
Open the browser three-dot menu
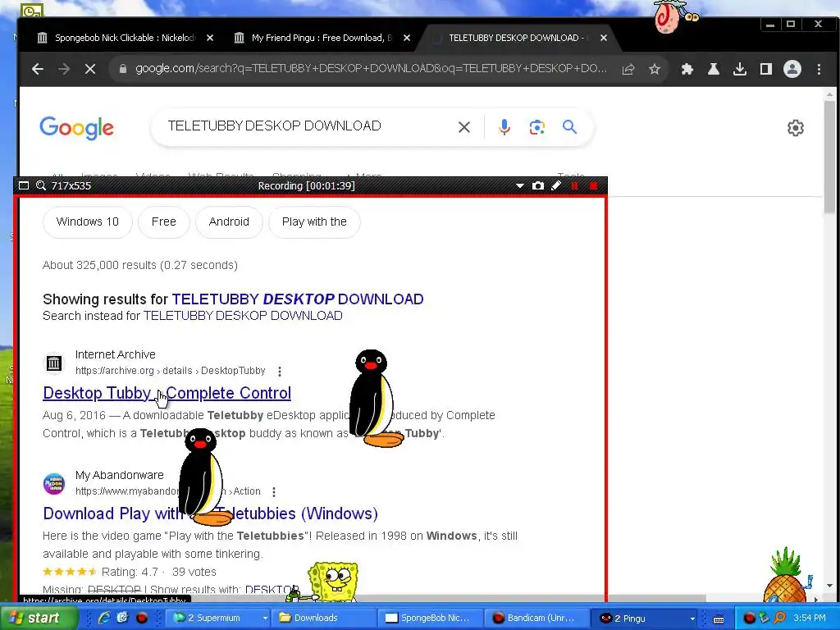(819, 69)
